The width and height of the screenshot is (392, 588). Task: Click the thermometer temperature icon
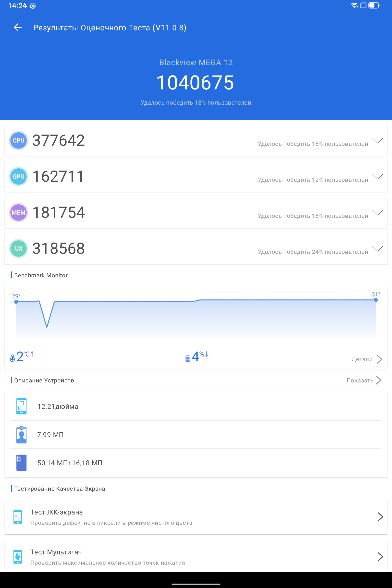(12, 358)
